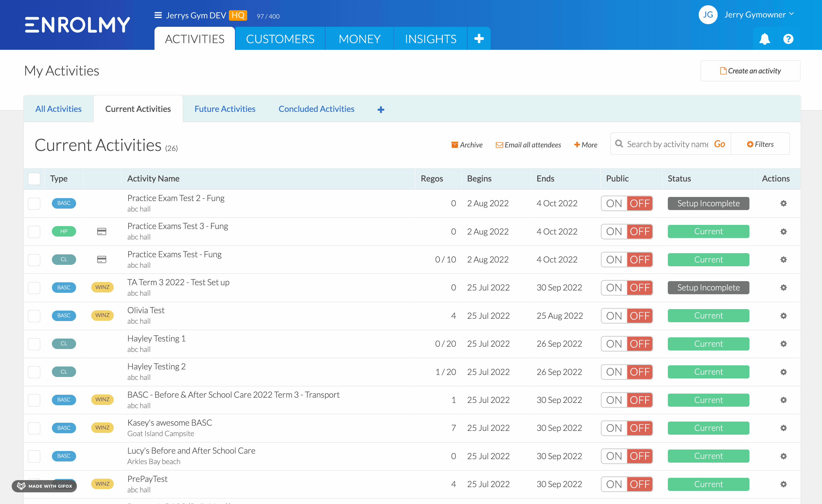This screenshot has width=822, height=504.
Task: Open gear actions for Practice Exams Test 3 - Fung
Action: (x=783, y=231)
